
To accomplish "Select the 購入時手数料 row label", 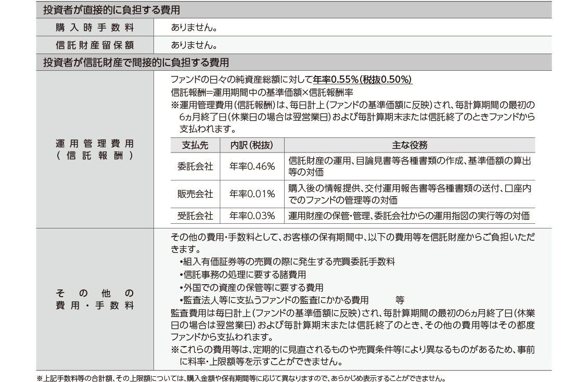I will pyautogui.click(x=95, y=27).
